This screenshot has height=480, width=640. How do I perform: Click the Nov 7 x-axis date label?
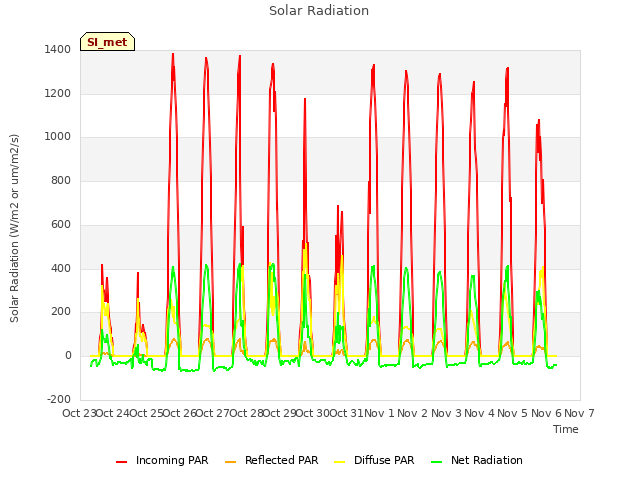pyautogui.click(x=579, y=413)
